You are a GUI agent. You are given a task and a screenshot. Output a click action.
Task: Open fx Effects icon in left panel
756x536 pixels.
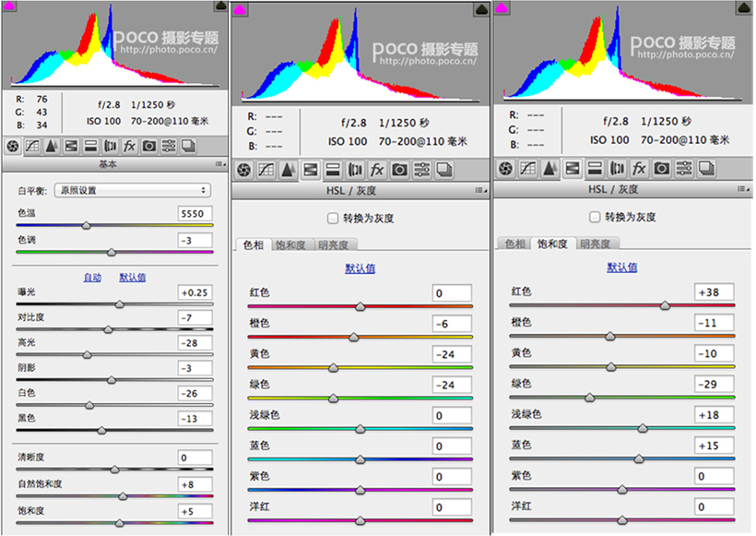click(129, 146)
